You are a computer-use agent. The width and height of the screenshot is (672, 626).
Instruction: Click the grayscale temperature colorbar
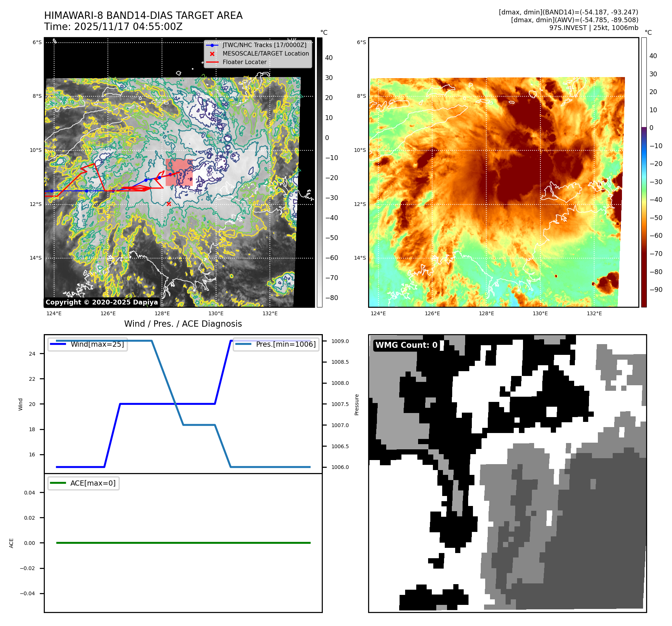[320, 172]
